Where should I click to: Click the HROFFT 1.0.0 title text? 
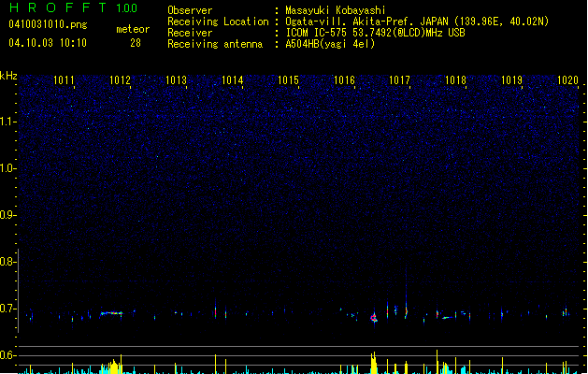74,7
